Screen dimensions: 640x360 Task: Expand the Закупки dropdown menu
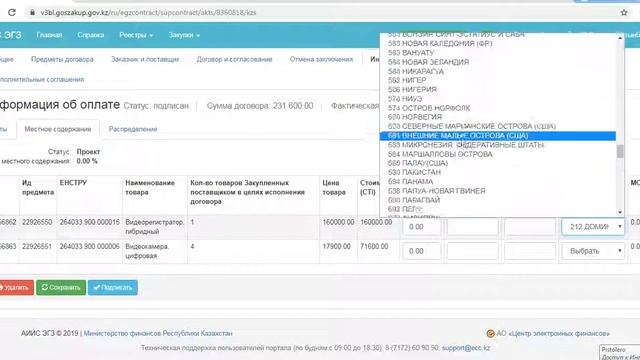(184, 35)
